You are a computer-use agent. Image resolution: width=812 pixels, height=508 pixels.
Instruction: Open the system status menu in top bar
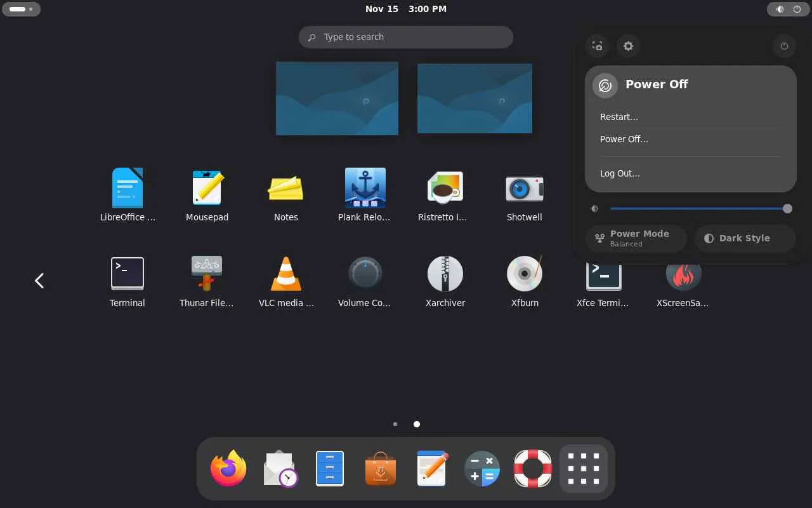pos(789,9)
